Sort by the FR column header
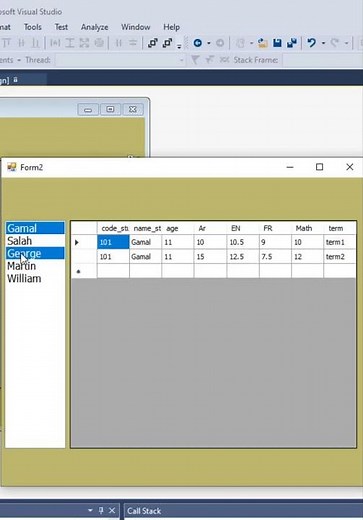This screenshot has width=363, height=520. [x=275, y=228]
